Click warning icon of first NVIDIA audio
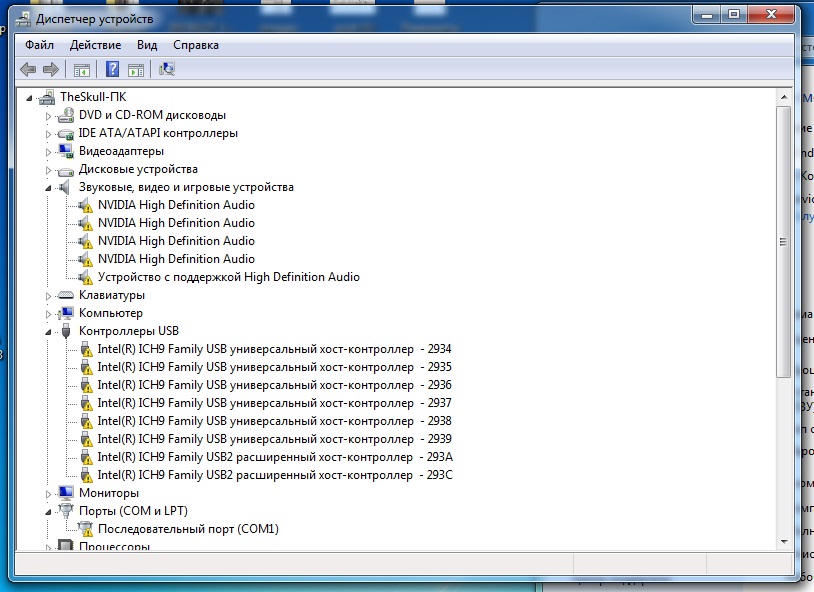The image size is (814, 592). pyautogui.click(x=85, y=205)
